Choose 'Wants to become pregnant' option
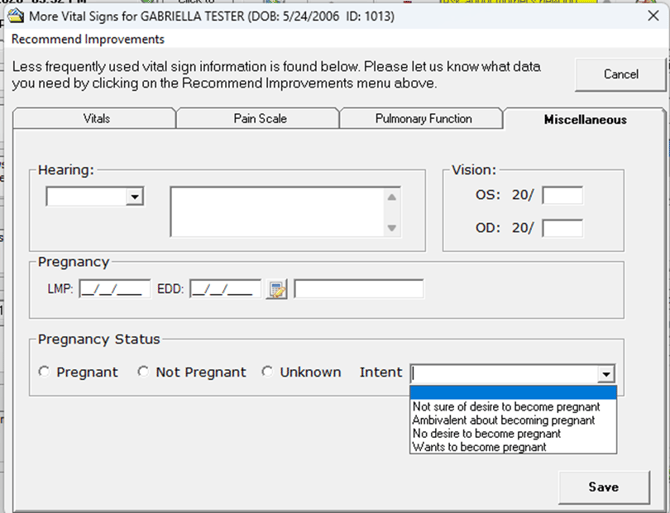670x513 pixels. tap(479, 447)
